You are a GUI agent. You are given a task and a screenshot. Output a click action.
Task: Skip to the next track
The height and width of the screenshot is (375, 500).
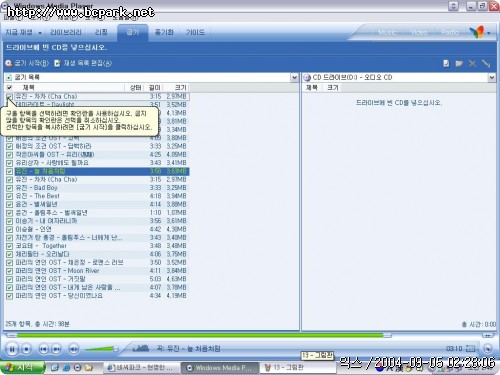[57, 349]
